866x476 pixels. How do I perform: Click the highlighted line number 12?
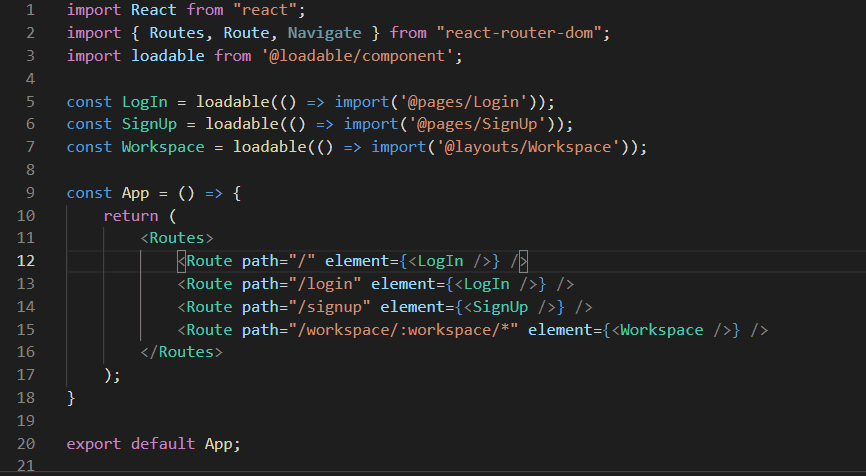click(x=26, y=261)
